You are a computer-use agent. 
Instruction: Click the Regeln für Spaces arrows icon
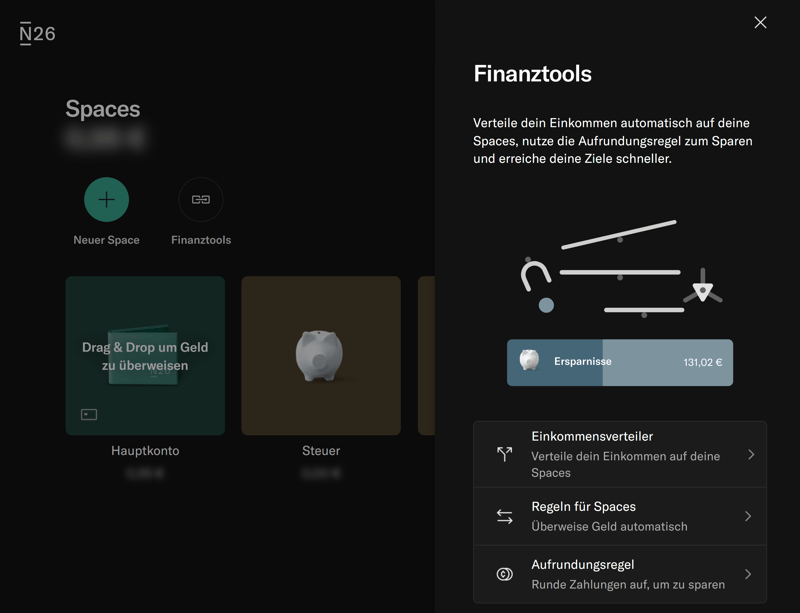[x=505, y=516]
